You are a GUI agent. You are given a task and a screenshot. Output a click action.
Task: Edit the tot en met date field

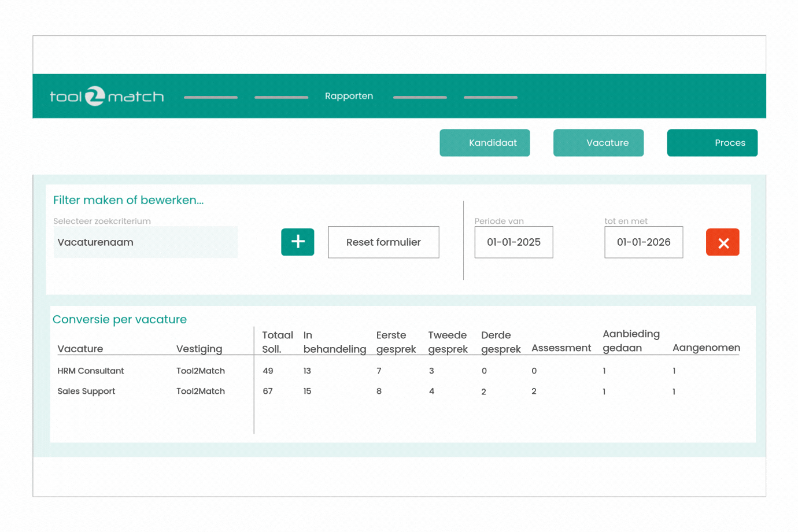tap(643, 242)
